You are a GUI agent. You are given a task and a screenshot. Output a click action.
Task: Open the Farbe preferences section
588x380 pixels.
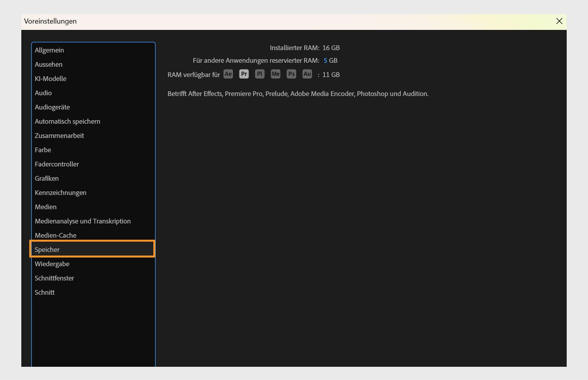click(43, 150)
